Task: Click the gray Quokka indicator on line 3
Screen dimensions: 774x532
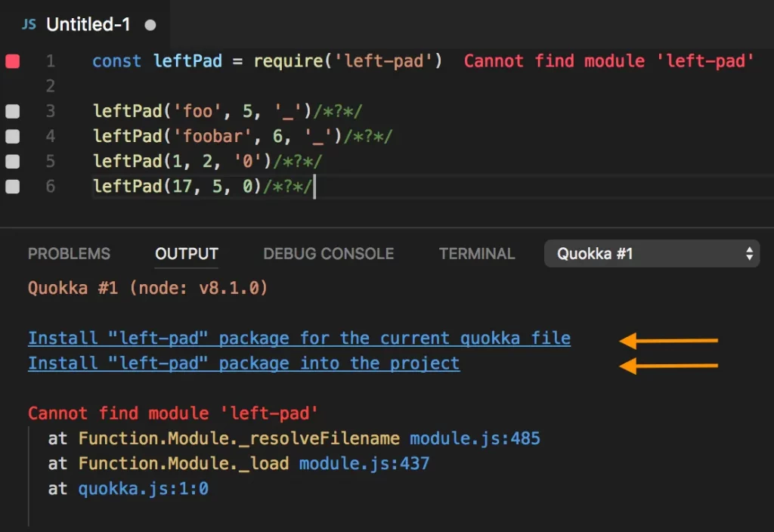Action: (x=13, y=111)
